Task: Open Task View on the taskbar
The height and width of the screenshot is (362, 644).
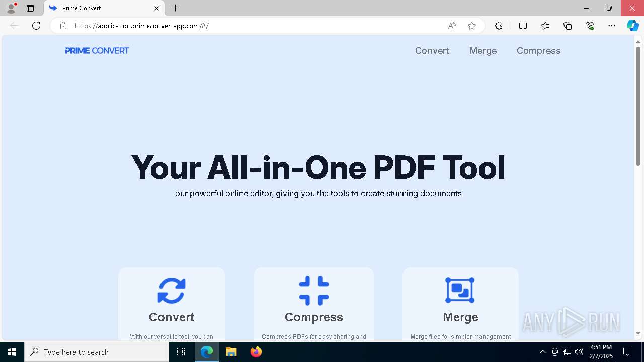Action: point(181,352)
